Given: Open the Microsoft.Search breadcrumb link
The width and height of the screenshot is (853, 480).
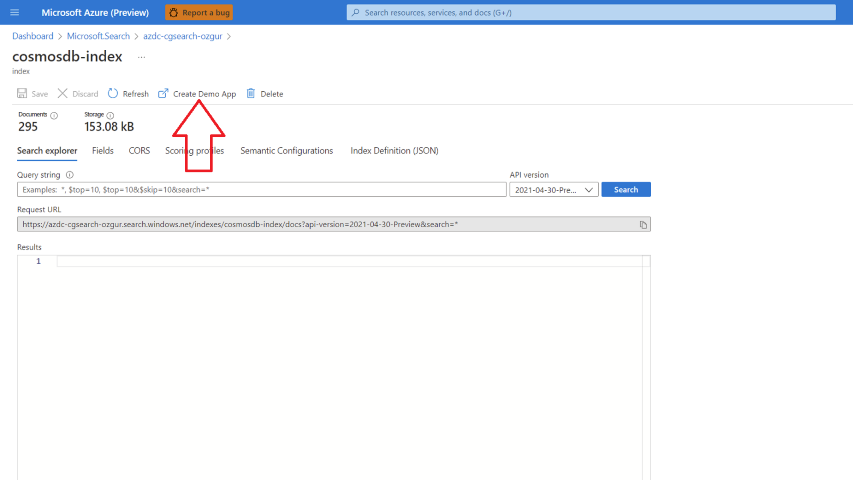Looking at the screenshot, I should click(x=98, y=36).
